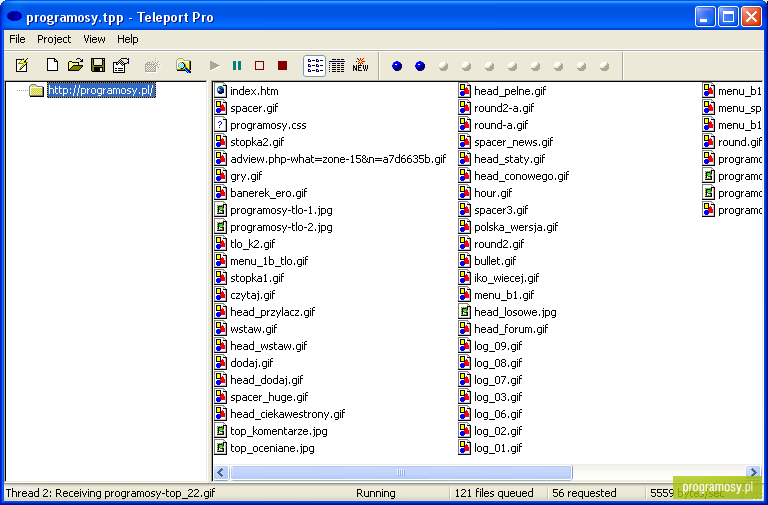Select head_przylacz.gif
The image size is (768, 505).
coord(273,312)
